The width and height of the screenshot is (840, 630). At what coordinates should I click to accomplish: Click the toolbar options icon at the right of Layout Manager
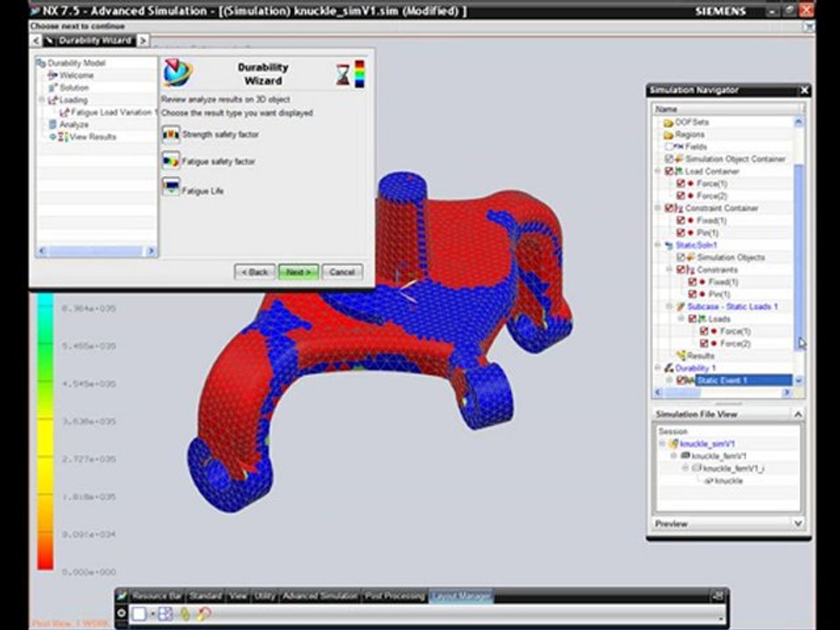717,596
